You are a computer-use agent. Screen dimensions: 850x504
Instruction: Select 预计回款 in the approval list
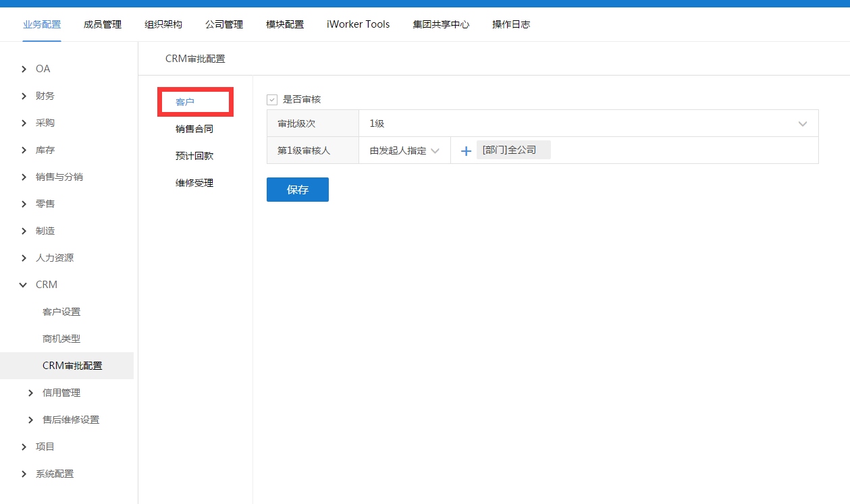(x=194, y=156)
